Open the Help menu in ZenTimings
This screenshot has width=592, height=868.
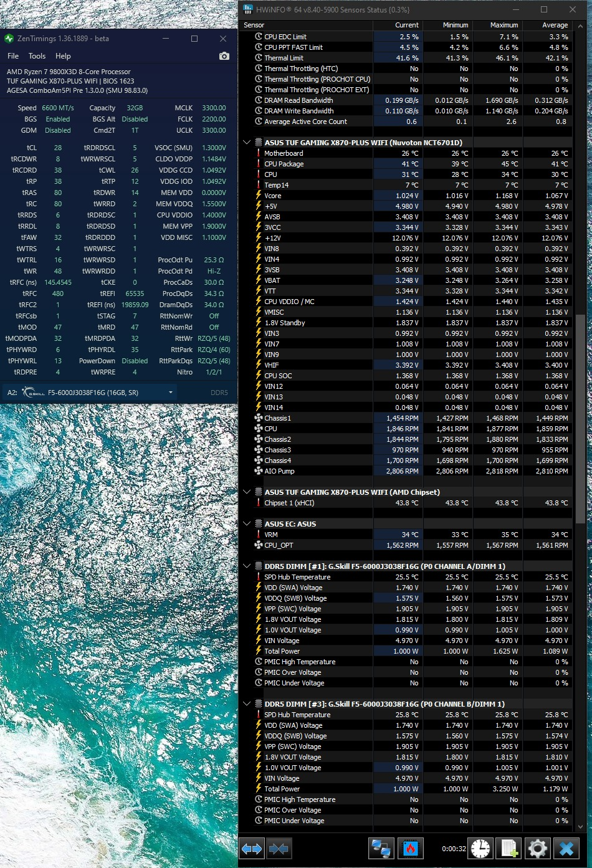[x=63, y=56]
